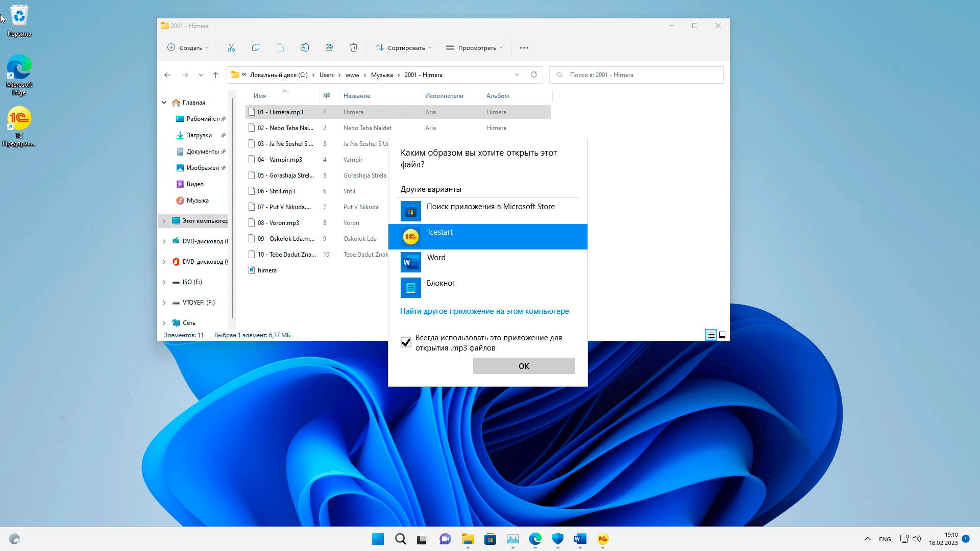Uncheck always use this app checkbox
This screenshot has width=980, height=551.
[x=406, y=342]
